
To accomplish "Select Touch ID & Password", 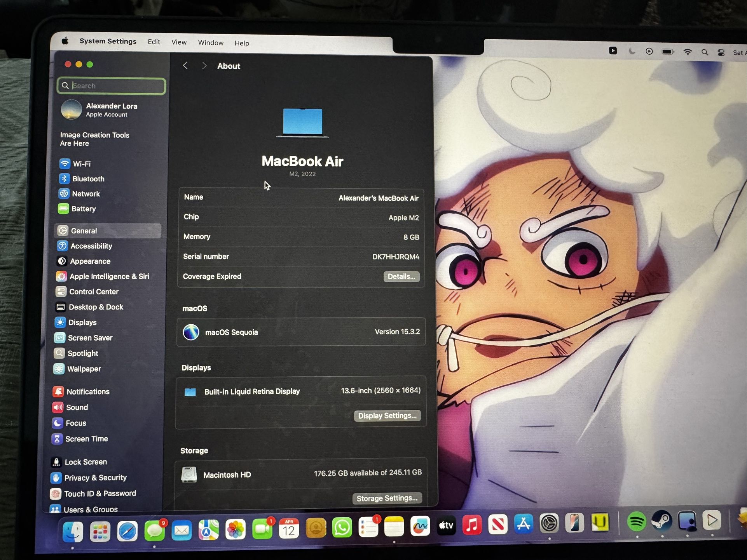I will [93, 494].
